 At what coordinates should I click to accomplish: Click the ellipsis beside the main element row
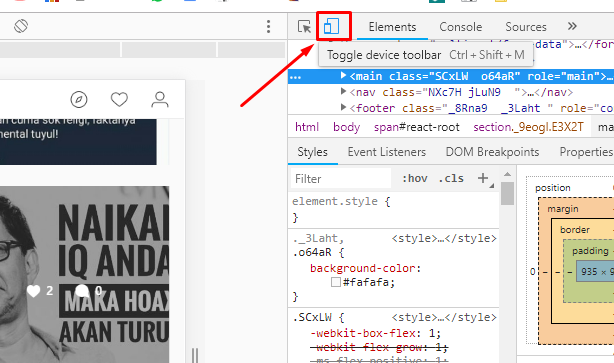[x=295, y=77]
